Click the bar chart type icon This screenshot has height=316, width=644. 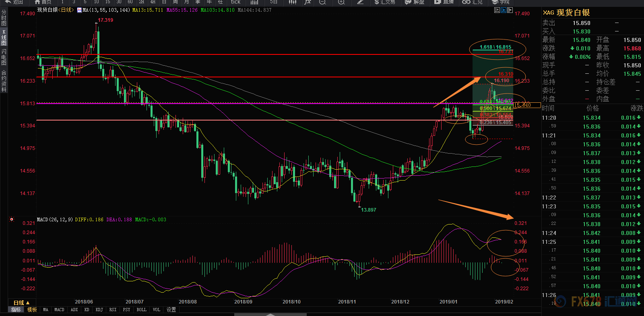[254, 2]
